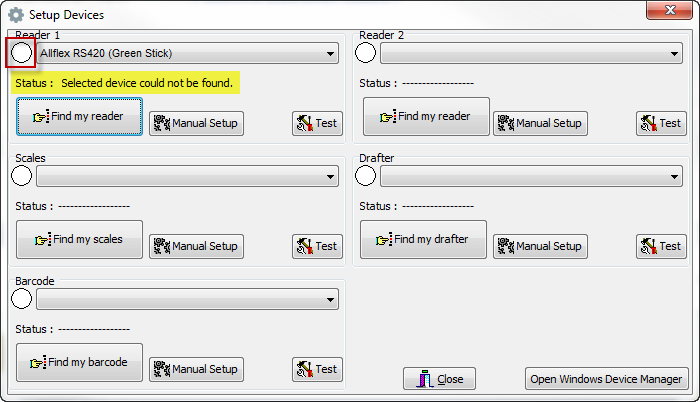The width and height of the screenshot is (700, 402).
Task: Run Test for Reader 2
Action: coord(660,123)
